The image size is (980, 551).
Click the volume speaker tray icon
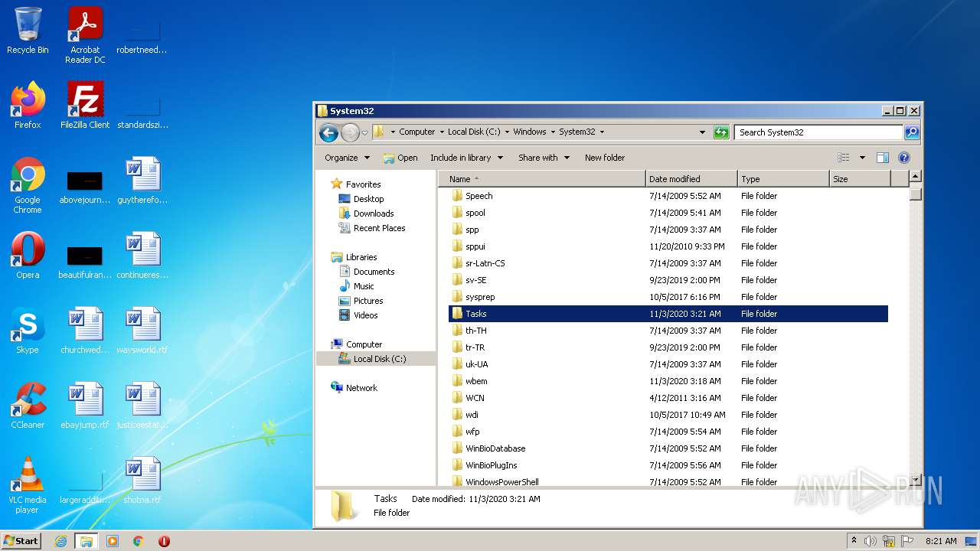[871, 541]
